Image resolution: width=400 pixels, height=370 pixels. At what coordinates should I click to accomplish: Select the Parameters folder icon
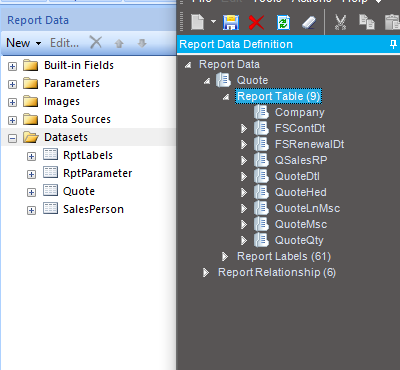tap(31, 83)
